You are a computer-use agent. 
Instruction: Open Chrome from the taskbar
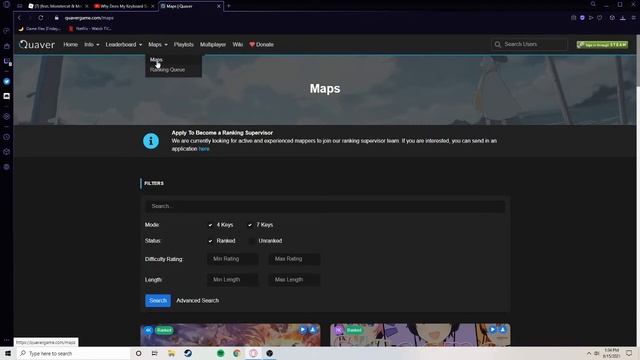click(x=237, y=353)
